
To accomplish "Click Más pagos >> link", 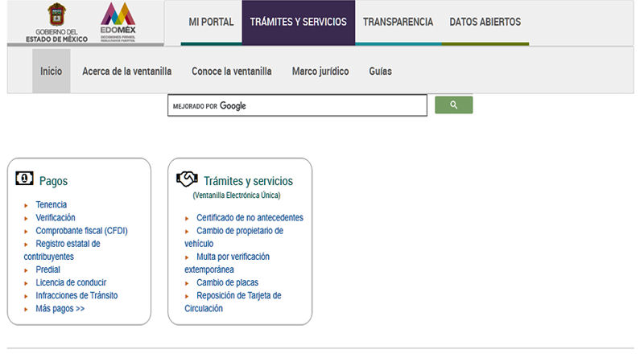I will (x=60, y=309).
